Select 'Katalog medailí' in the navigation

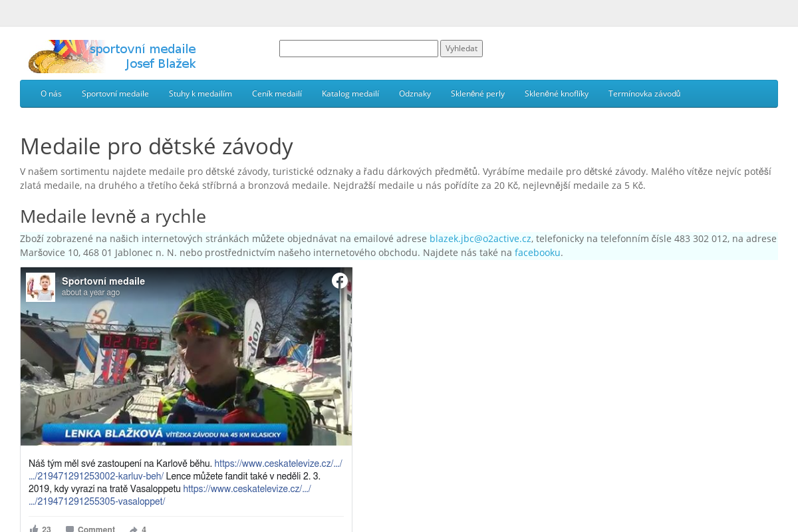[350, 94]
